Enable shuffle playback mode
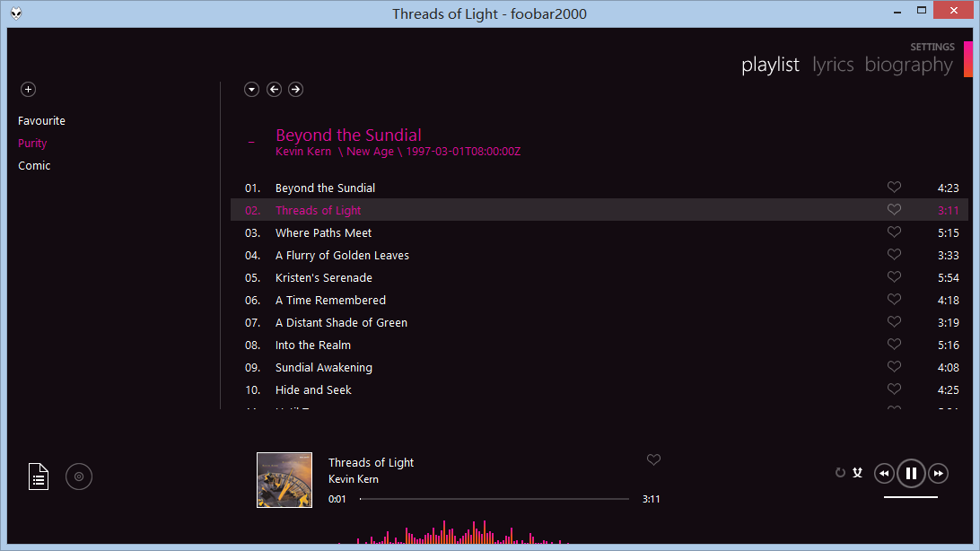The height and width of the screenshot is (551, 980). point(858,471)
